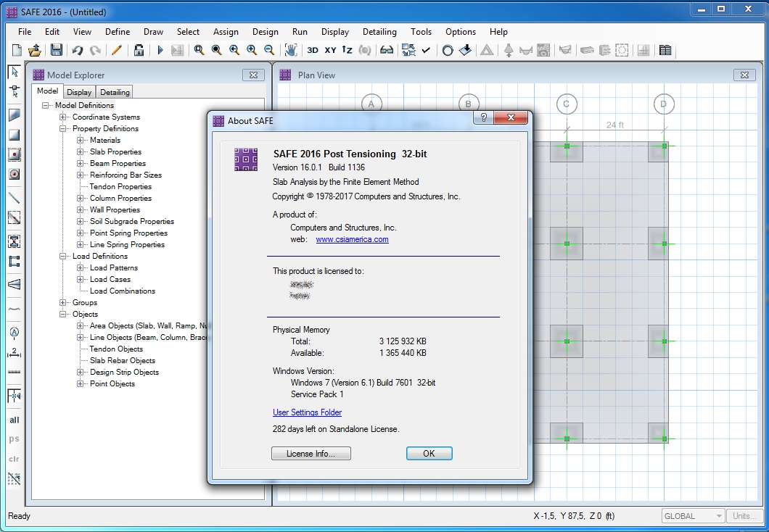Click the show undeformed shape ring icon
Image resolution: width=769 pixels, height=532 pixels.
(x=448, y=51)
